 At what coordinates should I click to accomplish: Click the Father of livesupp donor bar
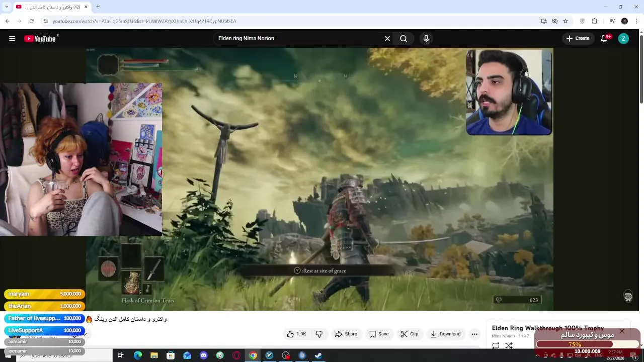pos(45,318)
